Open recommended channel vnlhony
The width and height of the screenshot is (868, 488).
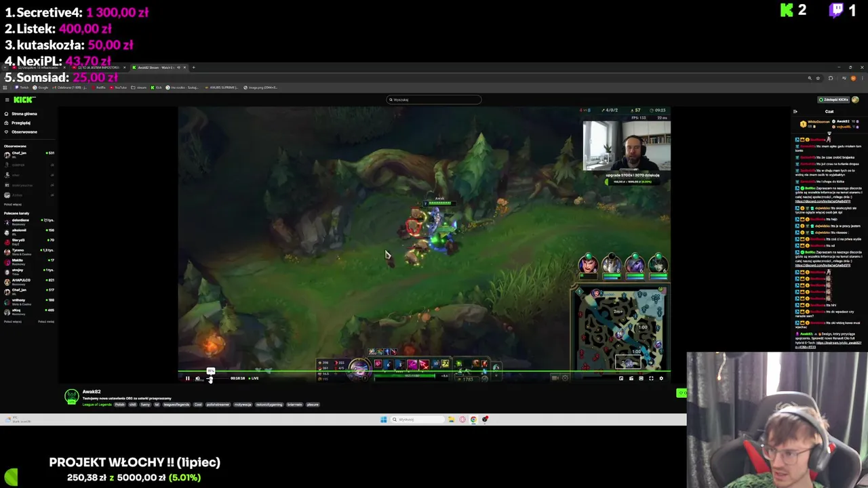[29, 301]
